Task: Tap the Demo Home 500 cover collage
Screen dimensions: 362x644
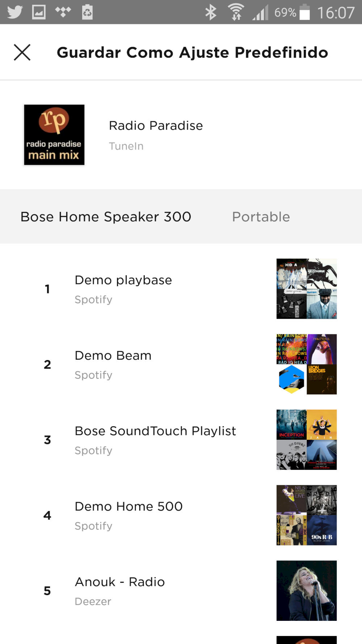Action: coord(306,515)
